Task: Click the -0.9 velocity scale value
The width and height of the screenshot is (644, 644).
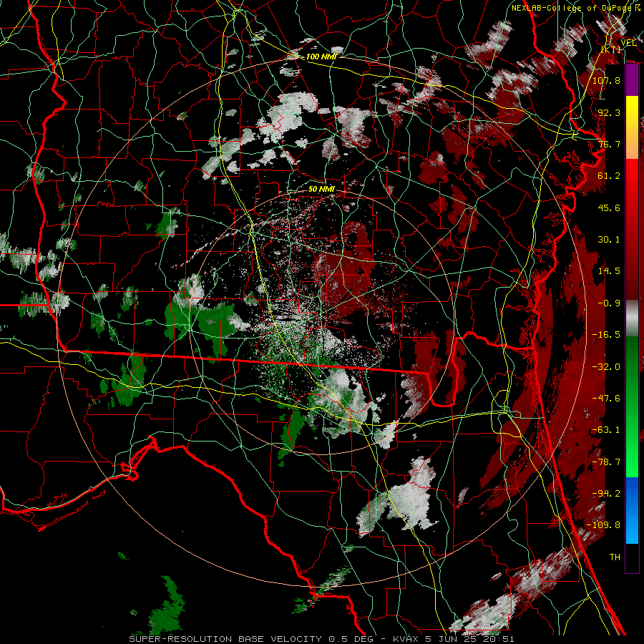Action: pos(609,303)
